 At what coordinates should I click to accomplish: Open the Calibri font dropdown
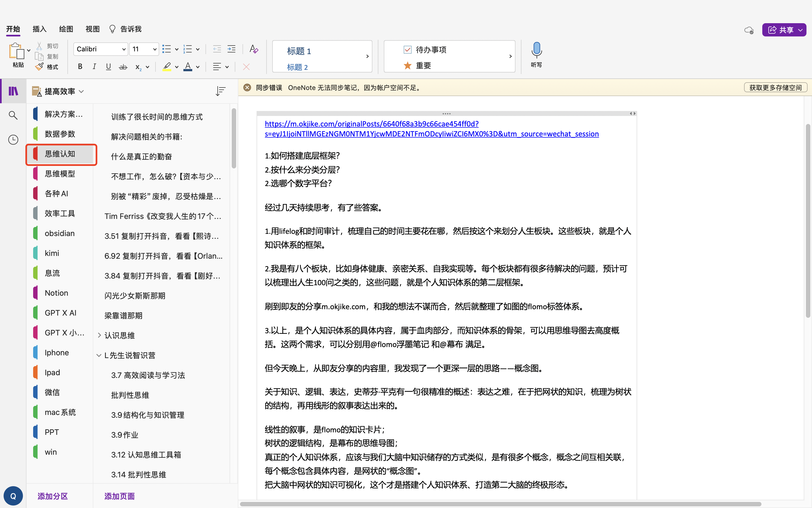[124, 49]
